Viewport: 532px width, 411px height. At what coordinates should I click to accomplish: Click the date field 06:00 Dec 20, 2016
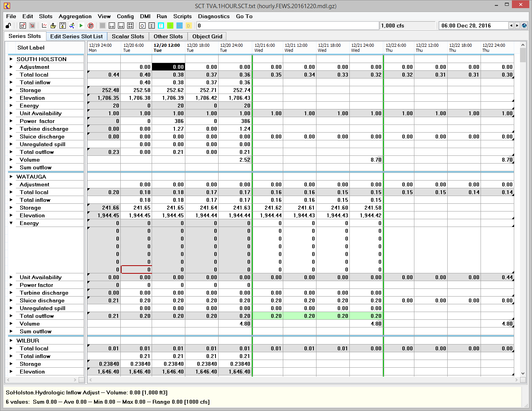point(474,26)
